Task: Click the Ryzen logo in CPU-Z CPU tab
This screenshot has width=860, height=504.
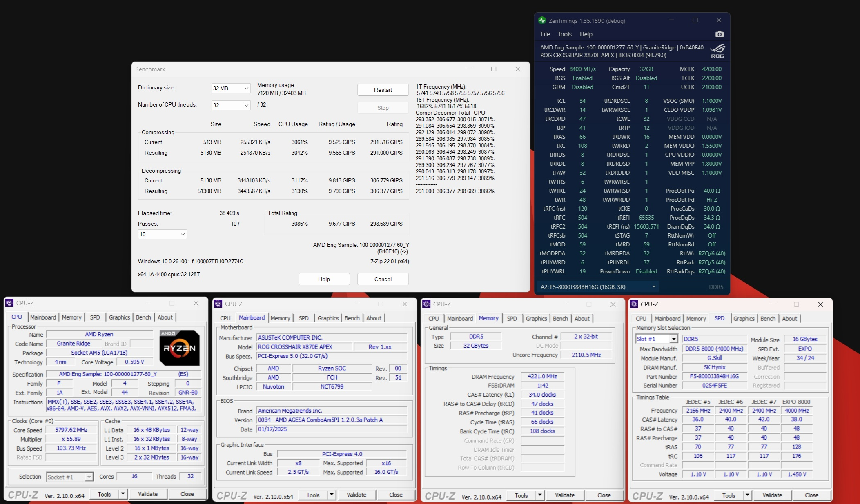Action: 180,348
